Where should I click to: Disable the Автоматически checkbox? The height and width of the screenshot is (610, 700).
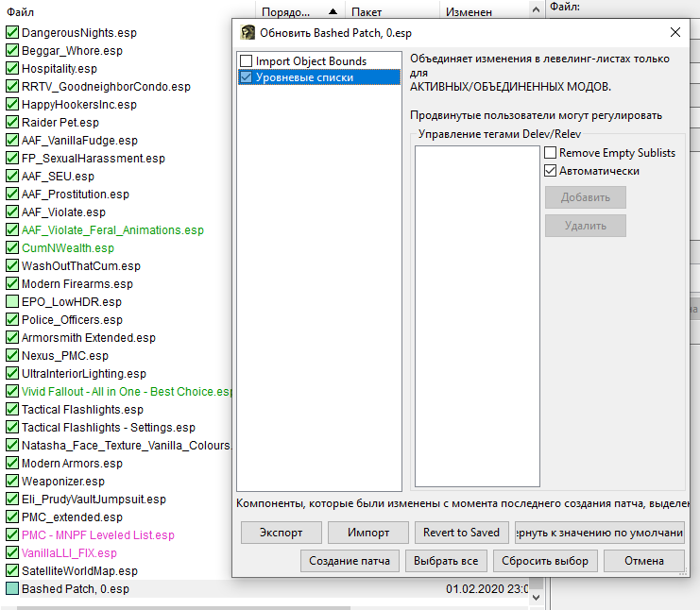point(551,171)
